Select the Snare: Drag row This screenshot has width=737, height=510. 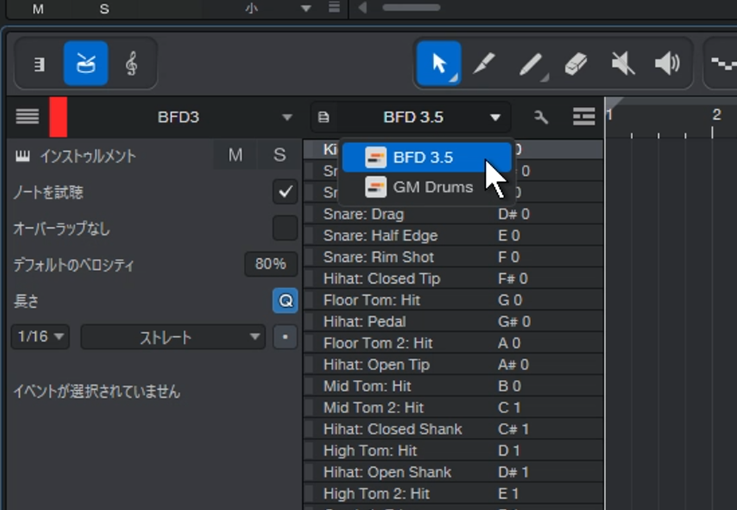pyautogui.click(x=453, y=214)
